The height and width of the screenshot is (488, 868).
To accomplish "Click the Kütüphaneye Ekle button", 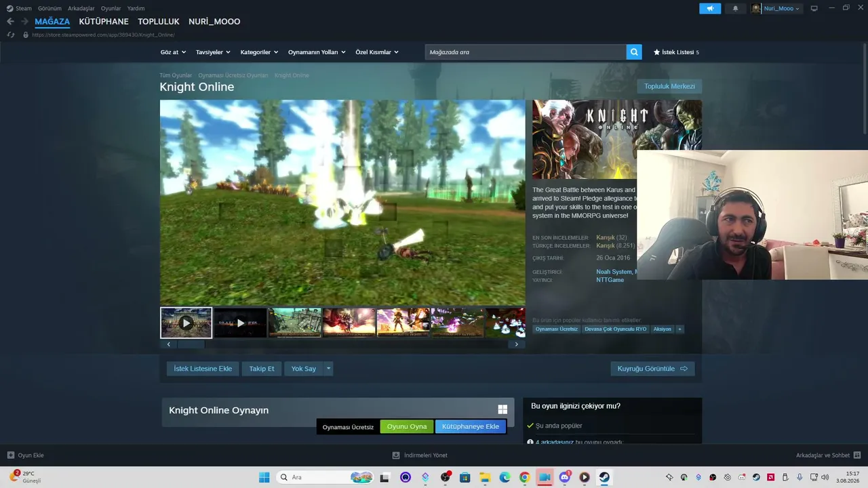I will [x=471, y=426].
